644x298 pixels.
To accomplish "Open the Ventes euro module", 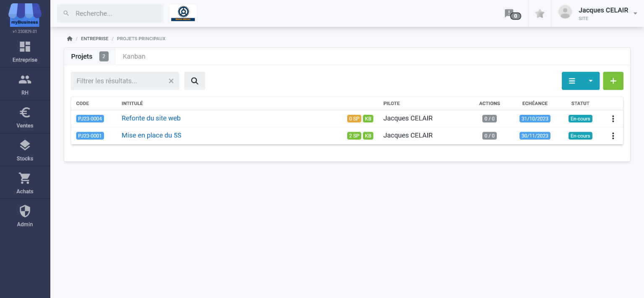I will (x=25, y=117).
